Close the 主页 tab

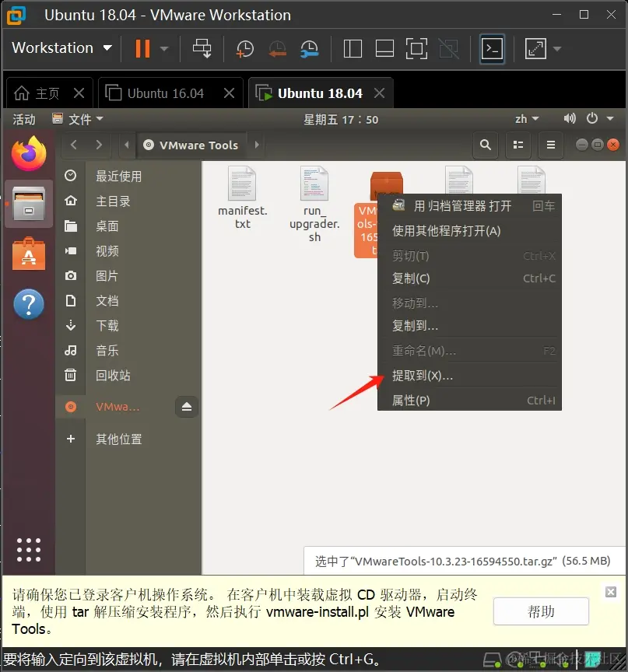[x=79, y=93]
